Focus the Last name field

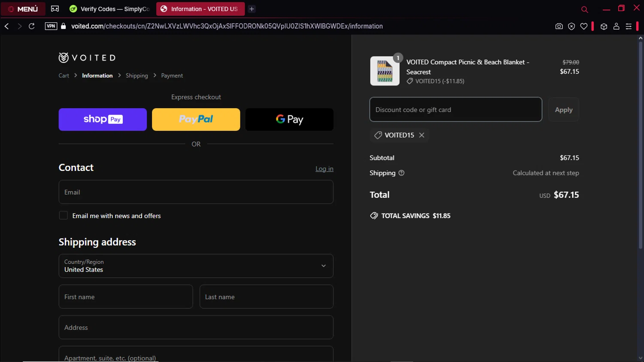[x=266, y=297]
